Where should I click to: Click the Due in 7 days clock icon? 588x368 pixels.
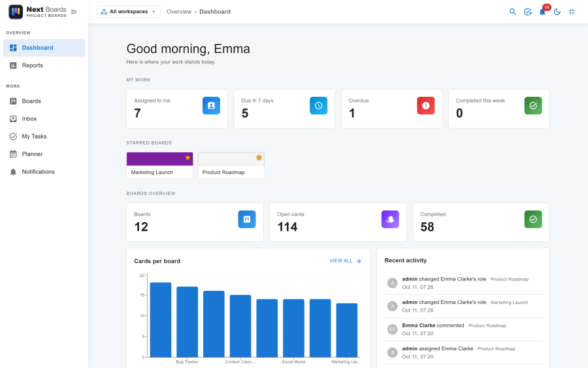pos(318,105)
